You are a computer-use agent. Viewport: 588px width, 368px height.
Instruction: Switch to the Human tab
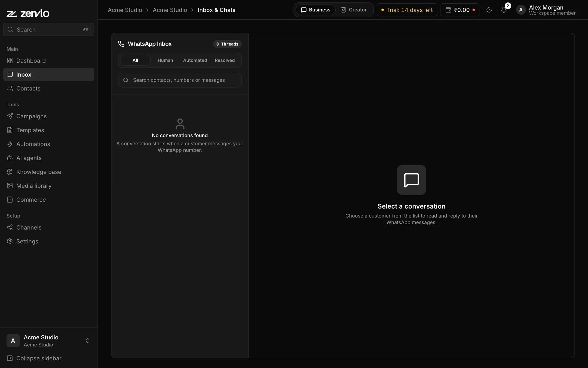(165, 60)
